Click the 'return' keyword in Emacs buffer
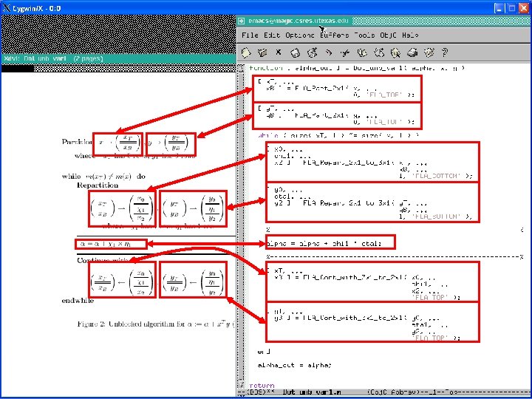 (x=262, y=386)
